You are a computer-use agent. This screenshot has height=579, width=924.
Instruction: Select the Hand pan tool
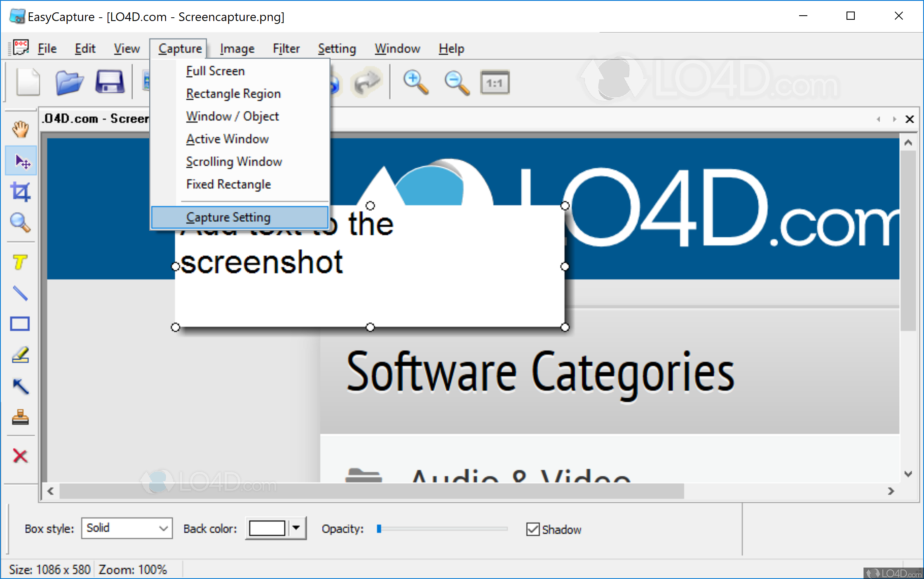pos(20,129)
